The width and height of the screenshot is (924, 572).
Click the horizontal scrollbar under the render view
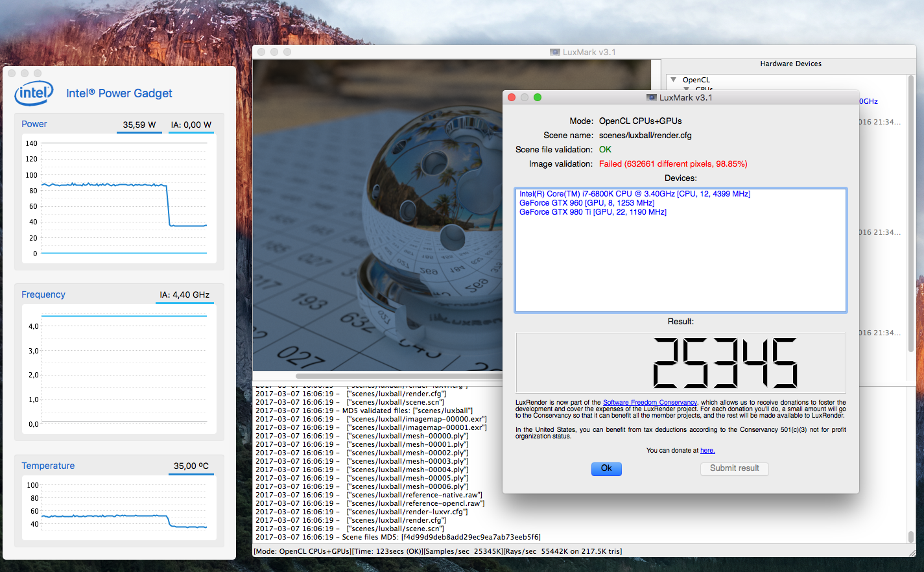(399, 376)
